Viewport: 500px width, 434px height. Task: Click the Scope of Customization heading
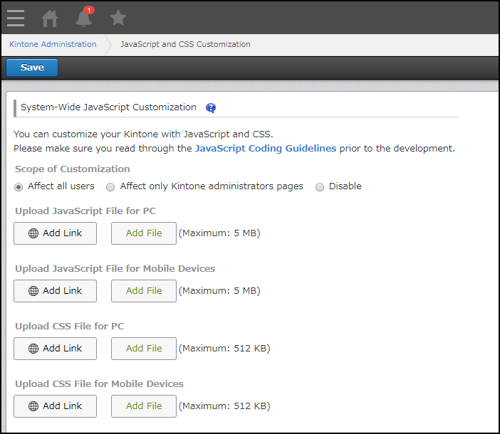[x=72, y=169]
